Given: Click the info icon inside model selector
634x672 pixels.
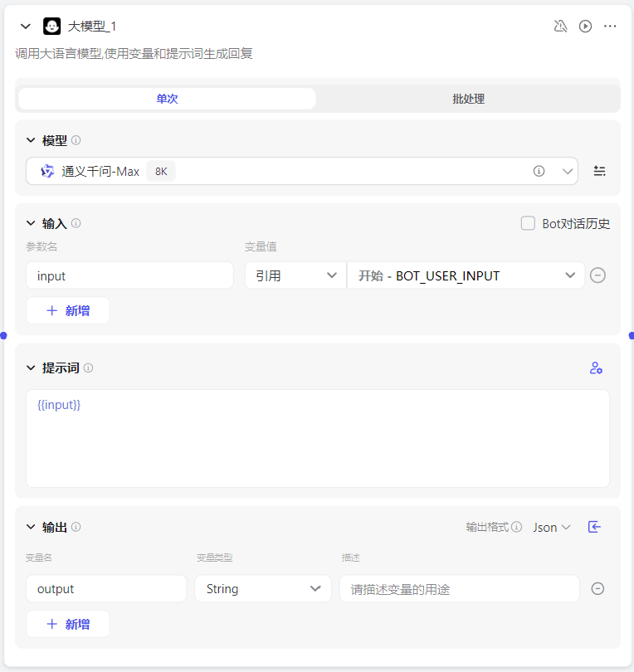Looking at the screenshot, I should coord(539,171).
